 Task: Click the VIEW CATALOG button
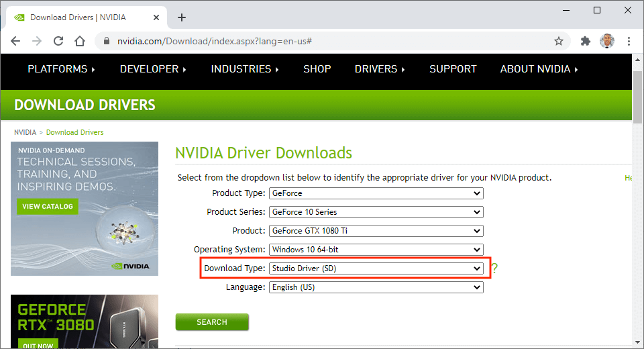click(48, 206)
